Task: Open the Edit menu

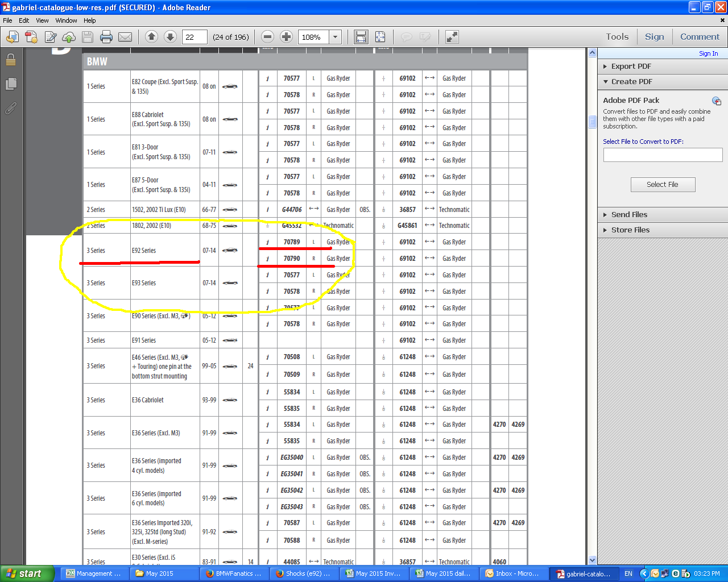Action: 24,20
